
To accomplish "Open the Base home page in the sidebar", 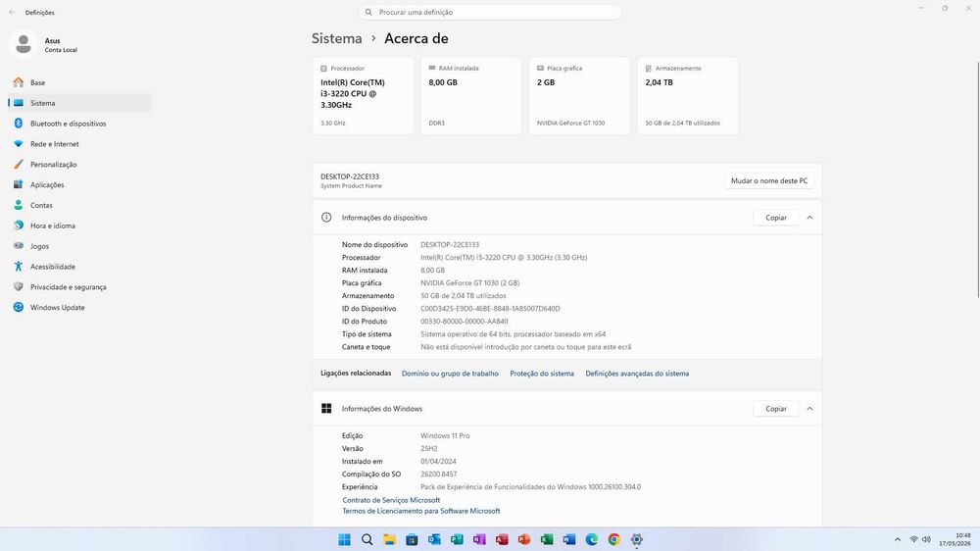I will coord(79,82).
